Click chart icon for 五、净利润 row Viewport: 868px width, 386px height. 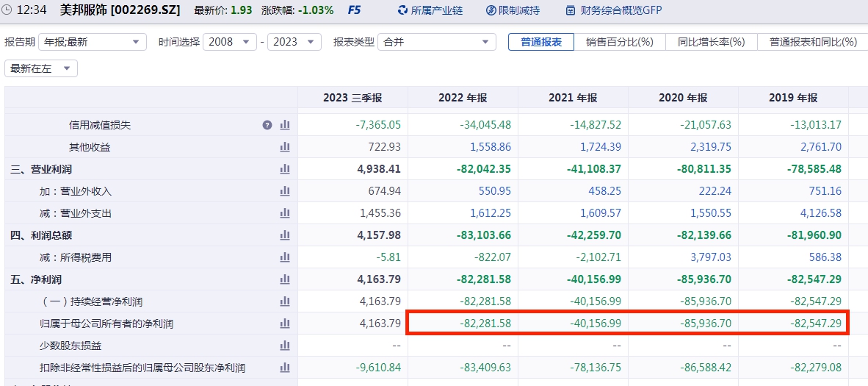click(285, 279)
